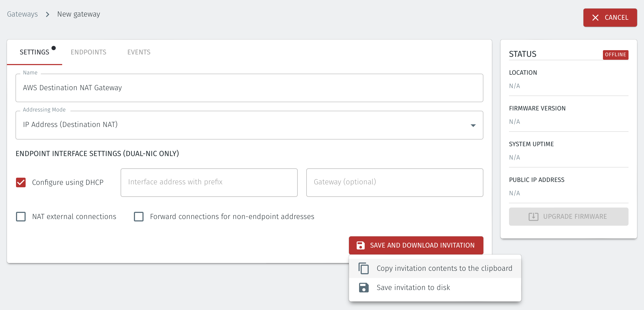The image size is (644, 310).
Task: Click the Location label
Action: pos(523,73)
